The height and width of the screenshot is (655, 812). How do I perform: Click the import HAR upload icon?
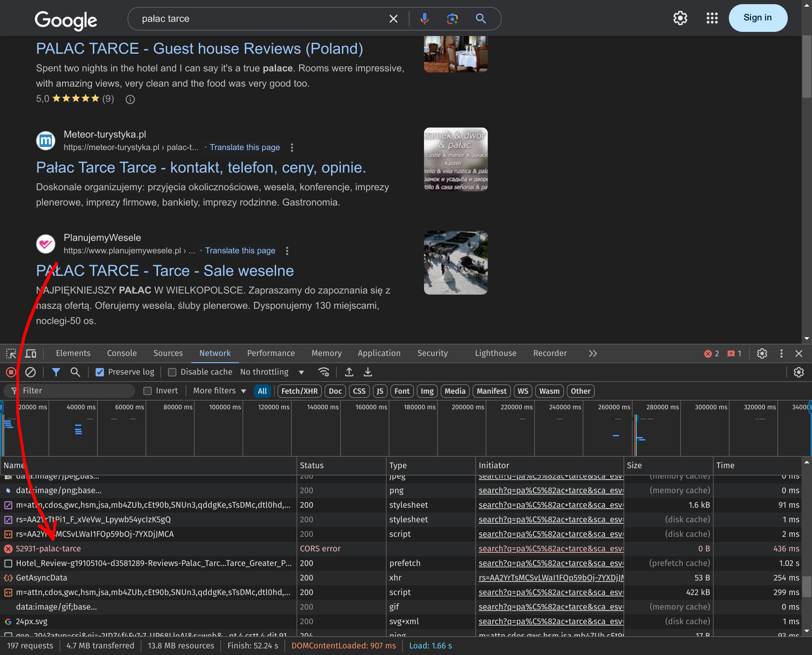click(x=349, y=372)
